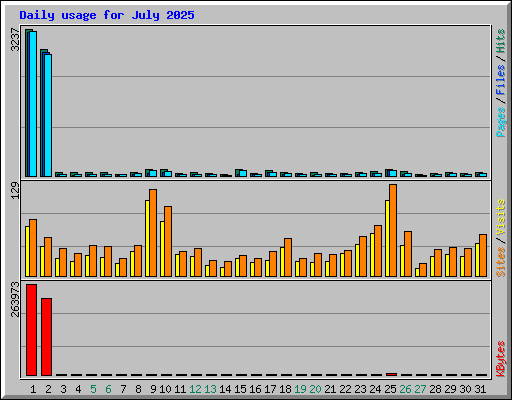Click the Files legend label

pyautogui.click(x=501, y=80)
